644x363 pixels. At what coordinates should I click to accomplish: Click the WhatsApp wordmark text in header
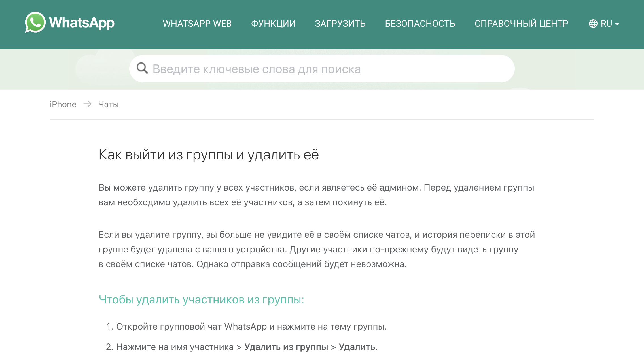click(x=82, y=23)
